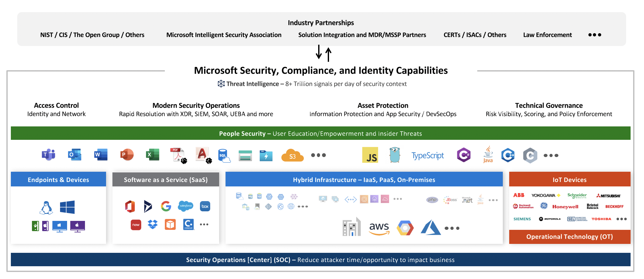The height and width of the screenshot is (279, 644).
Task: Click the Beckhoff logo
Action: click(x=614, y=207)
